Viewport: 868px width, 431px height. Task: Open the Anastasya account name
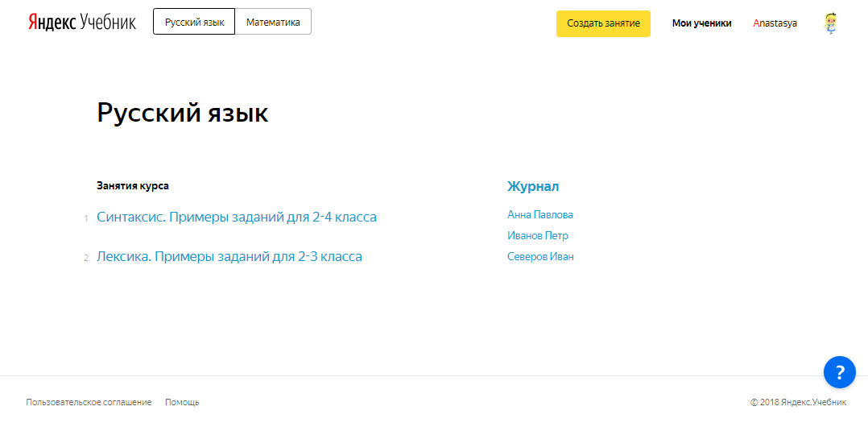pyautogui.click(x=775, y=23)
